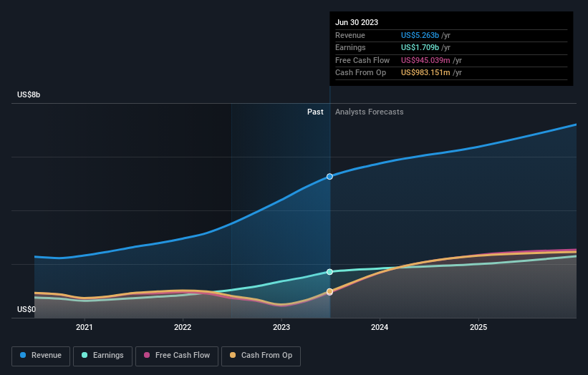
Task: Toggle the Earnings legend button
Action: click(102, 356)
